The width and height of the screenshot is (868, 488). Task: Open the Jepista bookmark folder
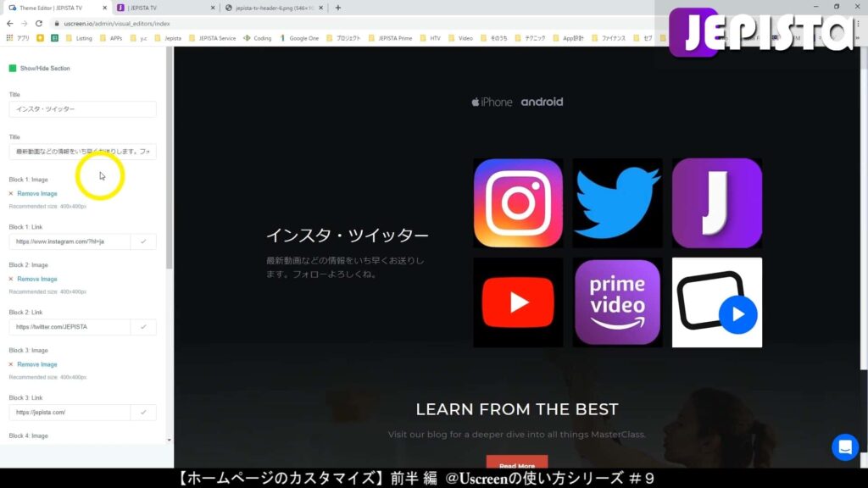169,38
